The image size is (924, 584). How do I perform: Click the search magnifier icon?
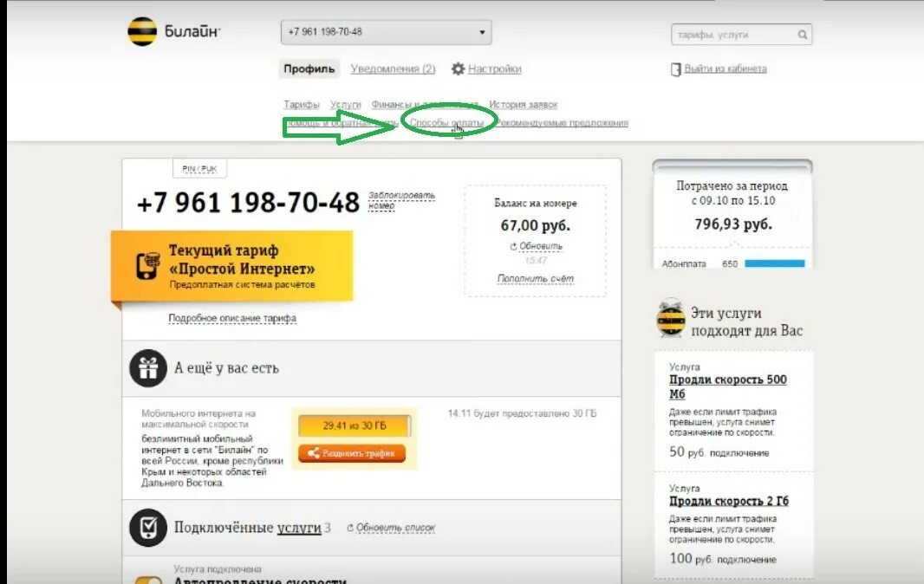point(802,35)
